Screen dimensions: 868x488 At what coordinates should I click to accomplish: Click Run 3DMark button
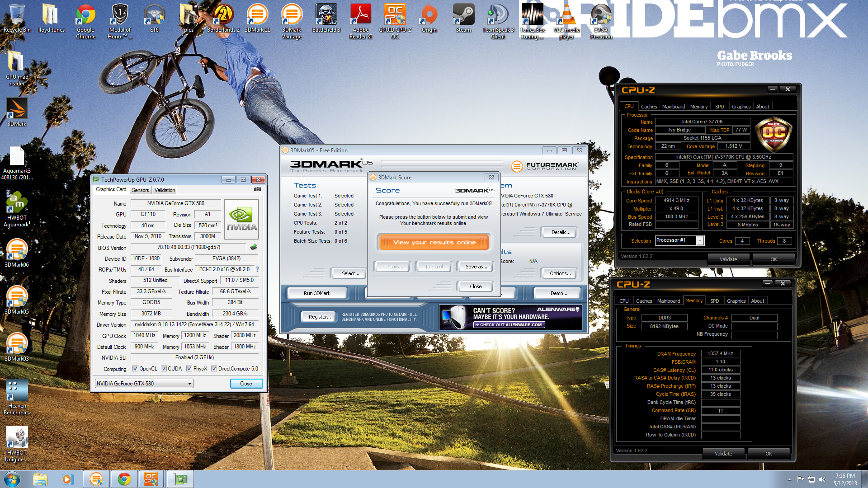(x=317, y=293)
